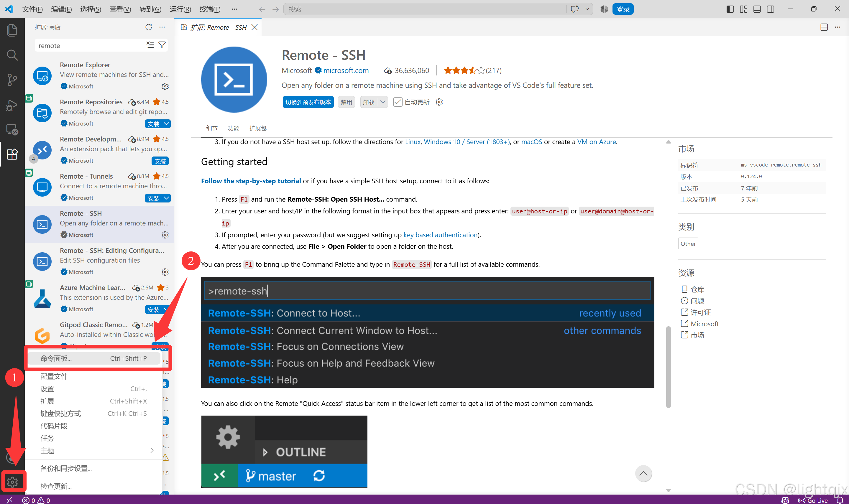Open install dropdown for Remote - Tunnels
Viewport: 849px width, 504px height.
tap(167, 198)
